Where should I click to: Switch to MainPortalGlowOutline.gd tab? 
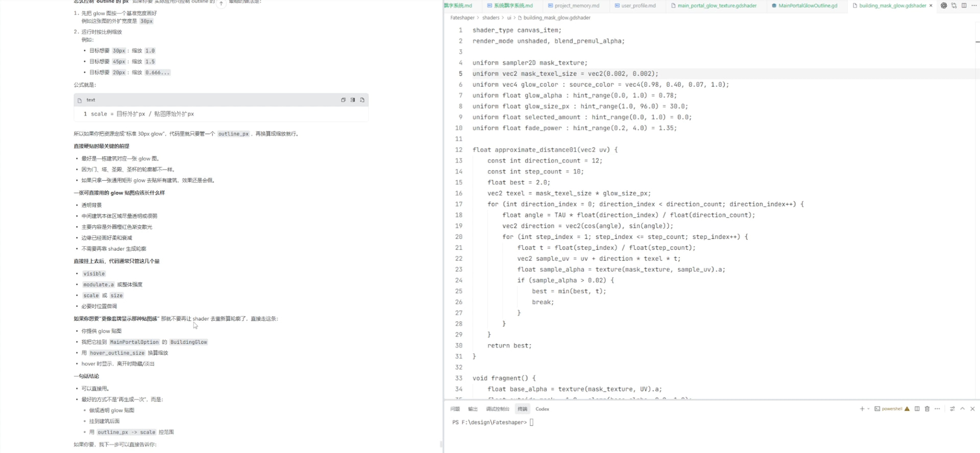coord(804,6)
